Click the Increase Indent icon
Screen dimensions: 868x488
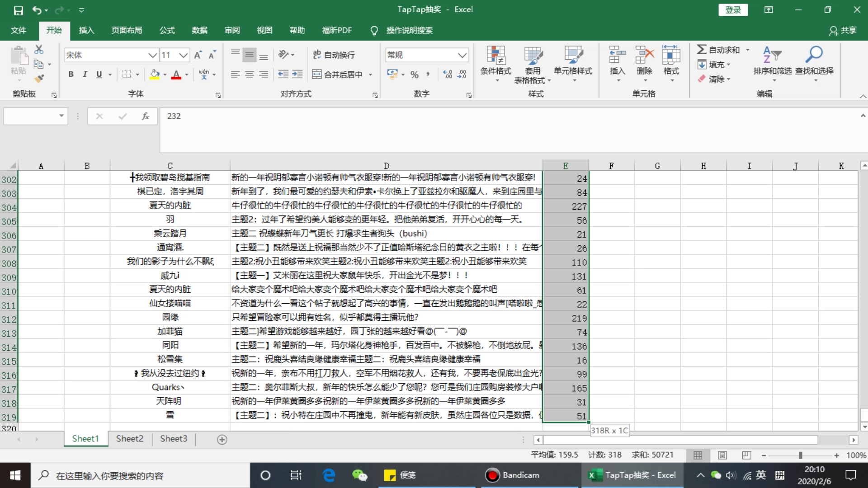pos(297,75)
